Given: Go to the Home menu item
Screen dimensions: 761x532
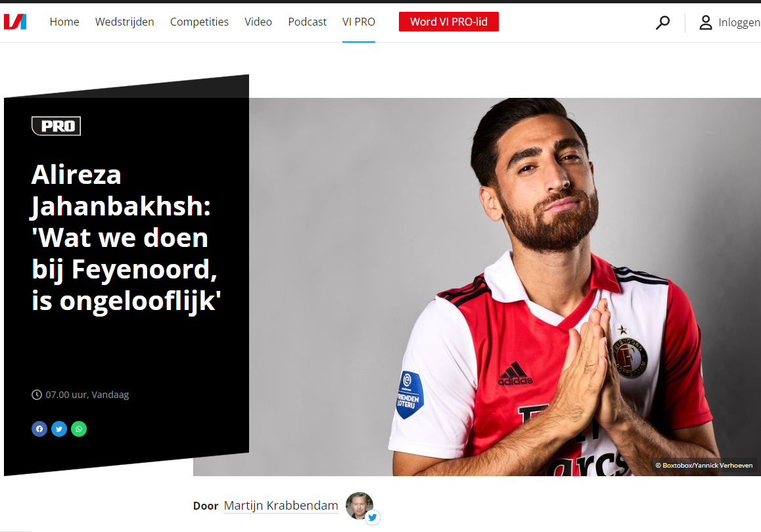Looking at the screenshot, I should coord(64,22).
